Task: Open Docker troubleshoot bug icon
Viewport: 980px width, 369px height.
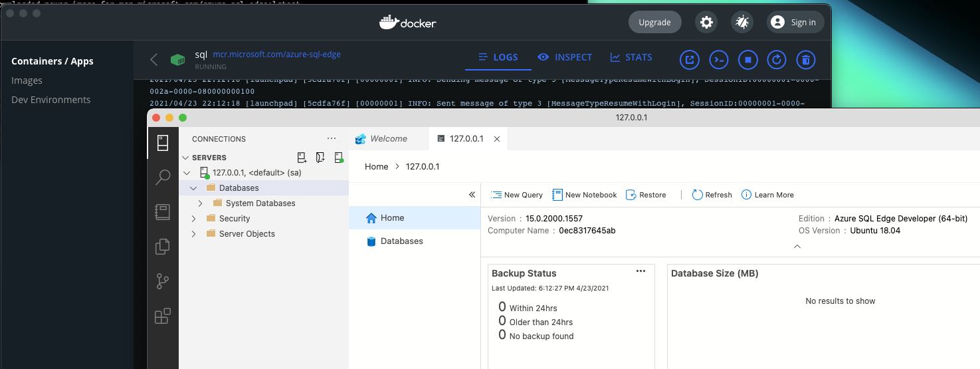Action: (742, 22)
